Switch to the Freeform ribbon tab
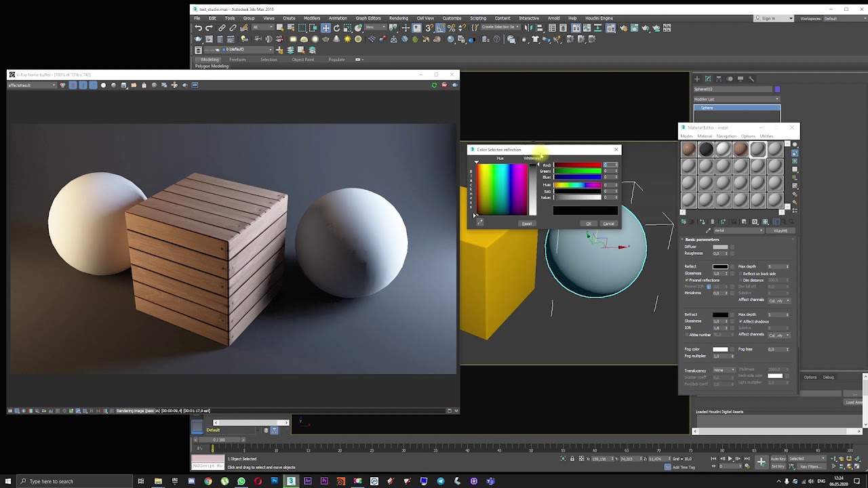 click(237, 60)
